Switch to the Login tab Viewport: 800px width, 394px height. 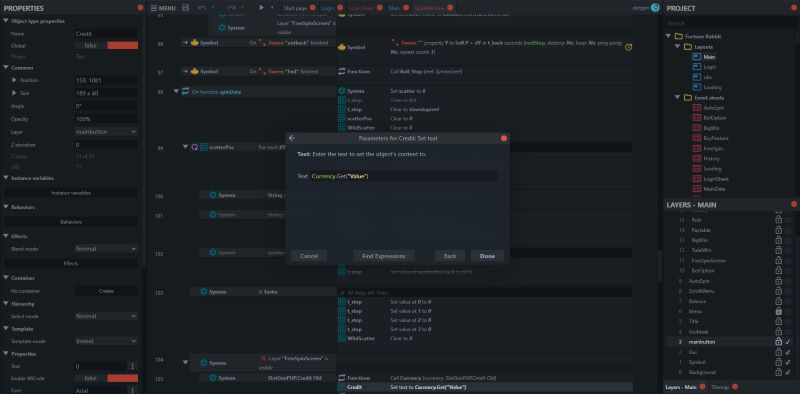pos(328,8)
